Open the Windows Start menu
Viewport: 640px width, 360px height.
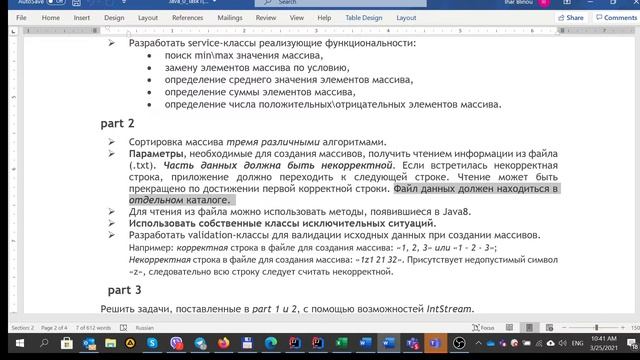point(20,343)
